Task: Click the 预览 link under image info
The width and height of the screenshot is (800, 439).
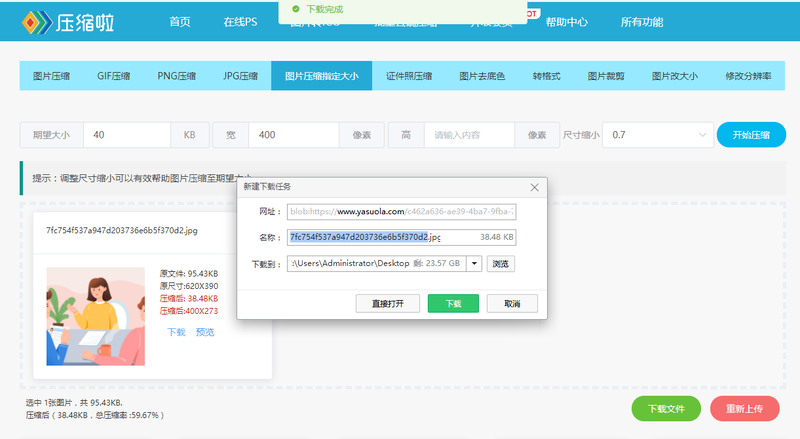Action: pyautogui.click(x=205, y=332)
